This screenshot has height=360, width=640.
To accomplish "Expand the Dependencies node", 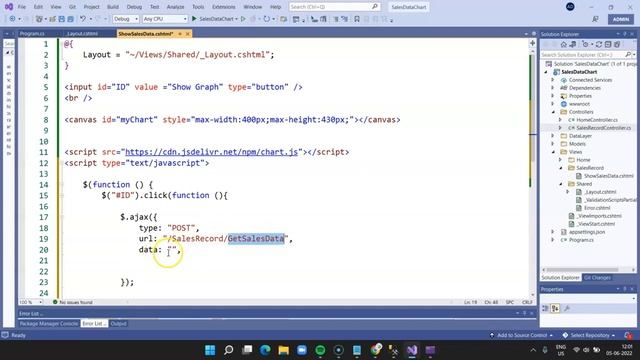I will point(553,88).
